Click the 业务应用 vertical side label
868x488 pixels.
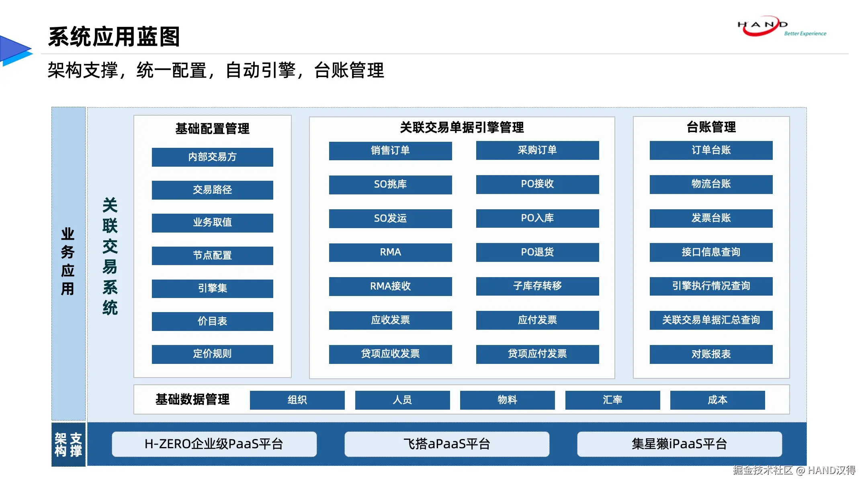[x=68, y=262]
